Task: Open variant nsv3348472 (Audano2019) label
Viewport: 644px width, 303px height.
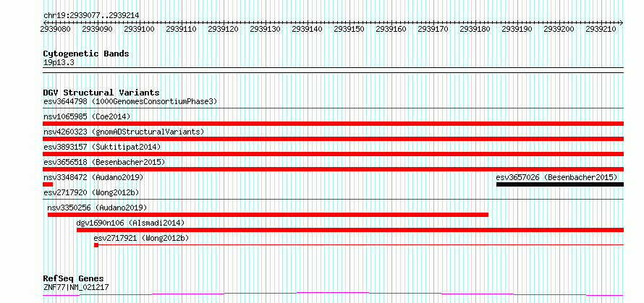Action: click(x=93, y=177)
